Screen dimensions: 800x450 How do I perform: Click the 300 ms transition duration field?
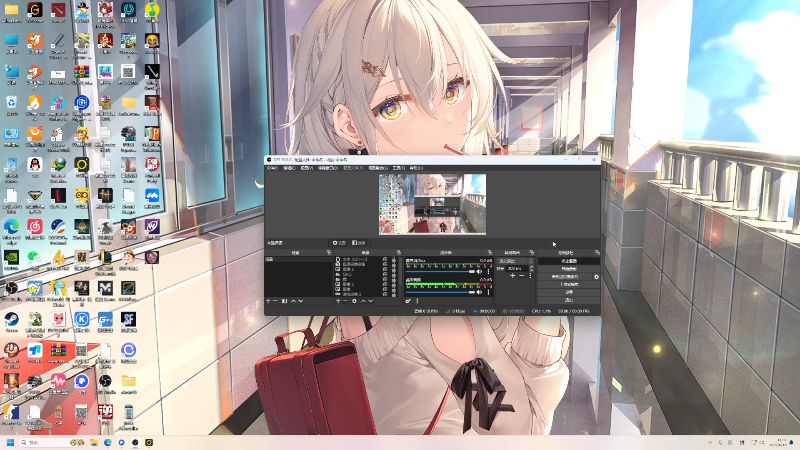pos(517,268)
